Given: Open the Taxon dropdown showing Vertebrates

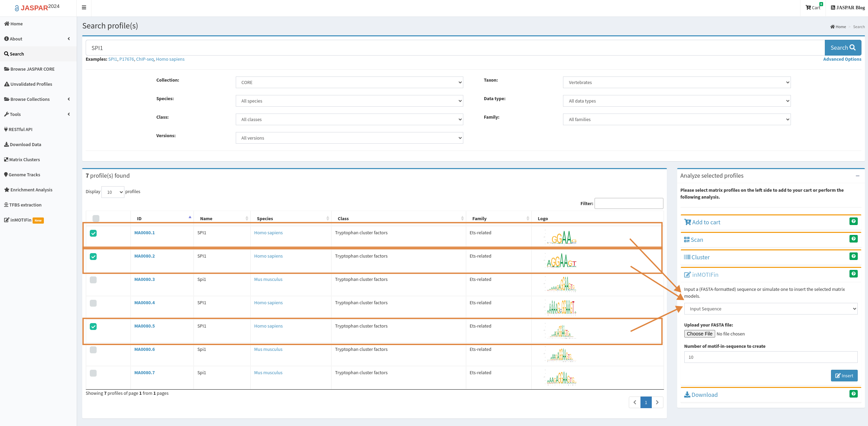Looking at the screenshot, I should [x=676, y=82].
